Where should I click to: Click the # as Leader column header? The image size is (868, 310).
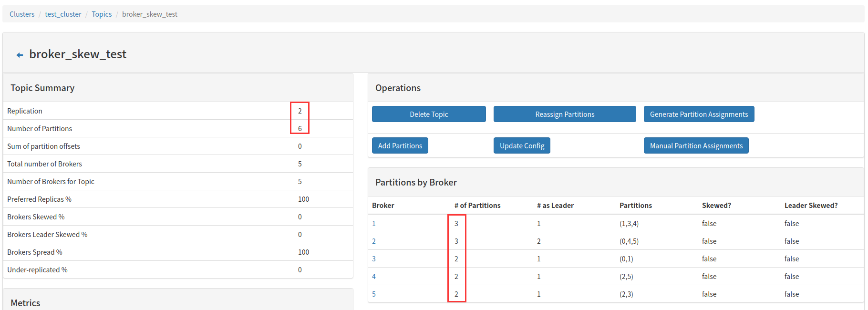click(555, 205)
